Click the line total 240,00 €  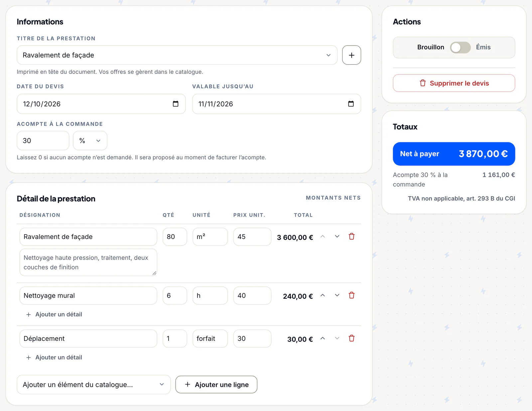click(298, 296)
